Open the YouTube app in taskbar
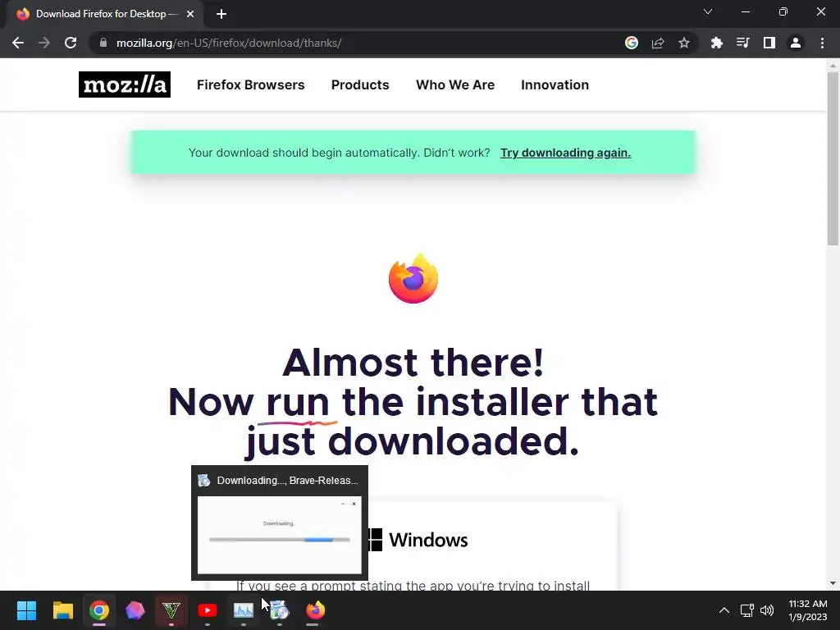The image size is (840, 630). click(208, 610)
